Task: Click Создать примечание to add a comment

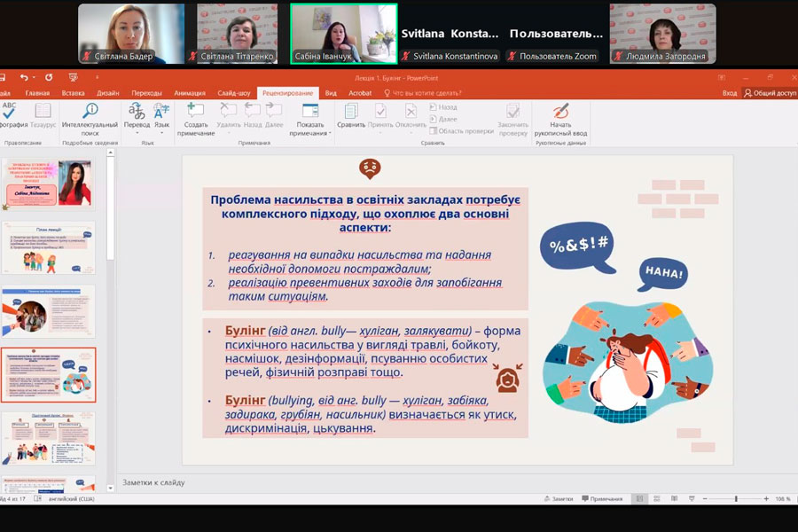Action: (195, 117)
